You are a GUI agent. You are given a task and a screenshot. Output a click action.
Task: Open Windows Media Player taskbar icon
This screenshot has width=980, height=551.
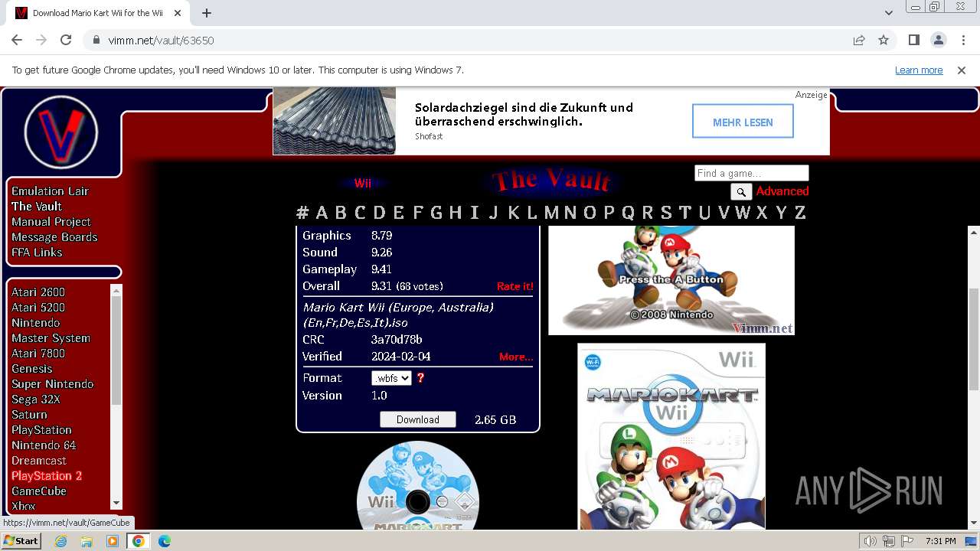113,541
